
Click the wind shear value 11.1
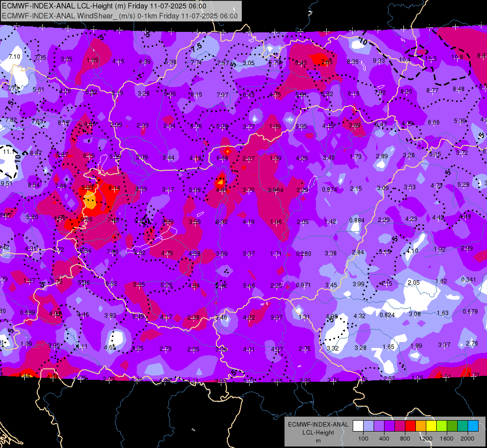(8, 152)
